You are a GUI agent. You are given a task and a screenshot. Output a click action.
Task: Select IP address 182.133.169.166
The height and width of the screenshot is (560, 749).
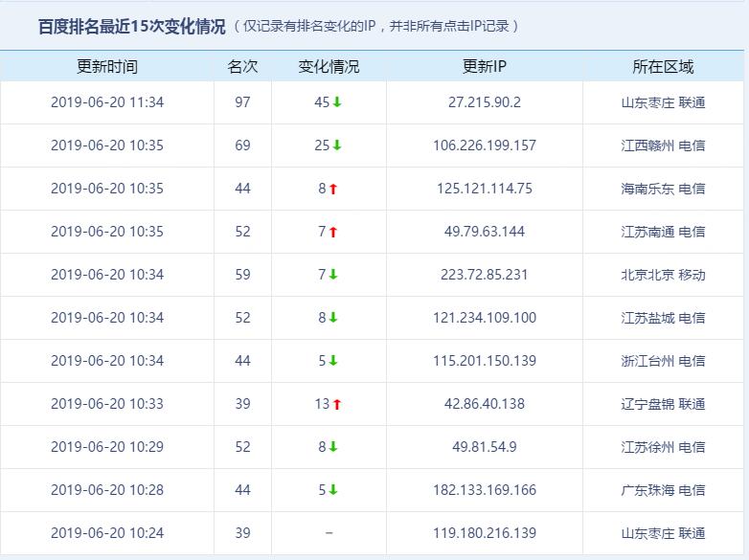coord(485,490)
